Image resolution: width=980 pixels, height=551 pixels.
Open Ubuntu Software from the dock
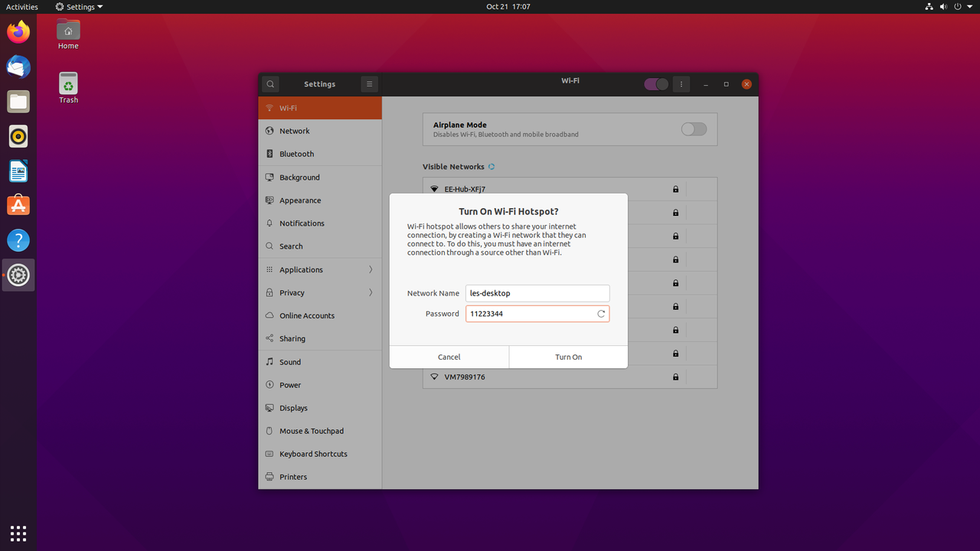pyautogui.click(x=18, y=205)
